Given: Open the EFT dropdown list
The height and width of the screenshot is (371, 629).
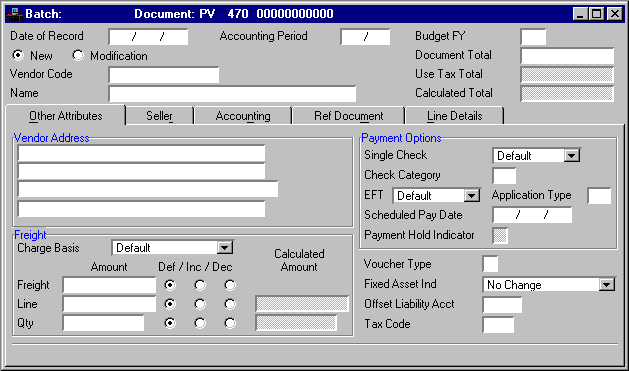Looking at the screenshot, I should [471, 196].
